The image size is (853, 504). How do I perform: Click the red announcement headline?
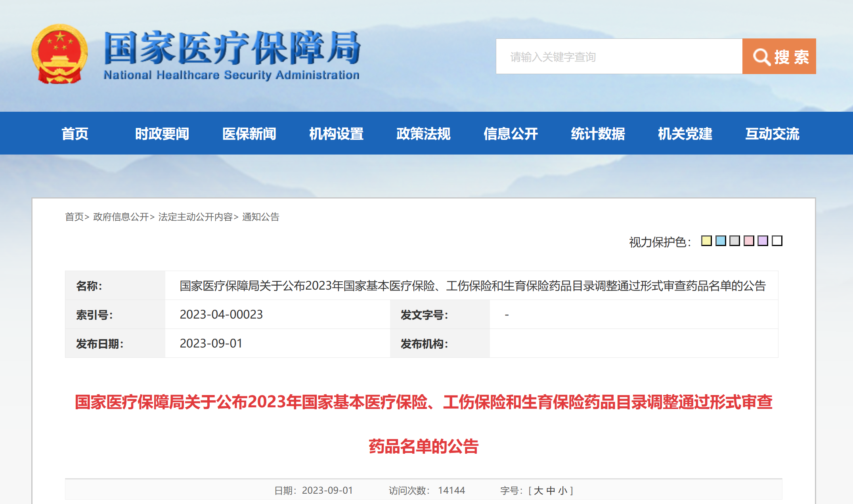424,424
